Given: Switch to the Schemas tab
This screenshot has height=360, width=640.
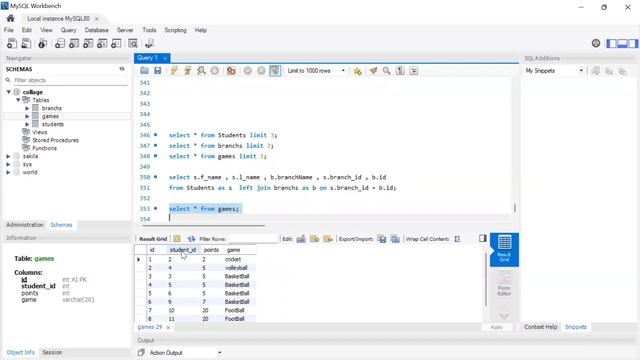Looking at the screenshot, I should [61, 225].
